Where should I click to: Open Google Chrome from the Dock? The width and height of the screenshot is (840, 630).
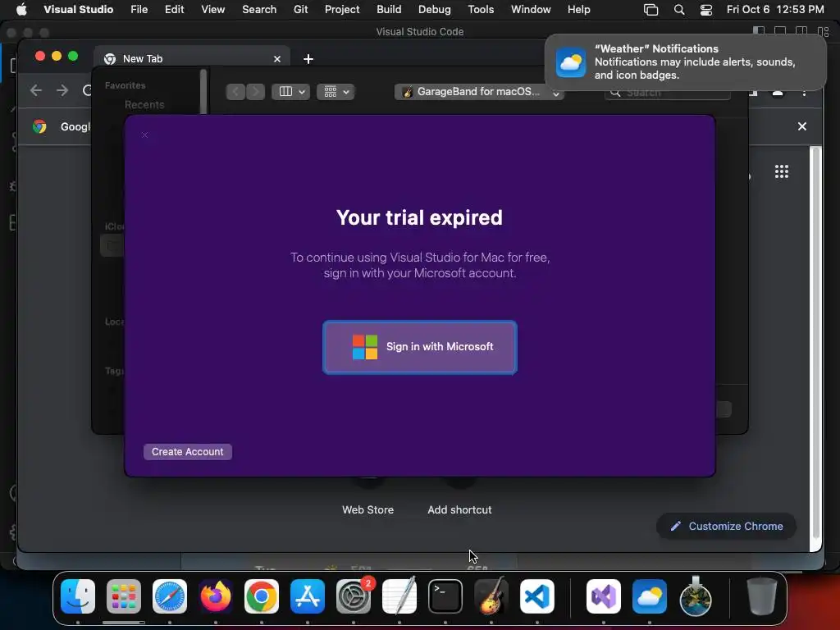tap(262, 596)
